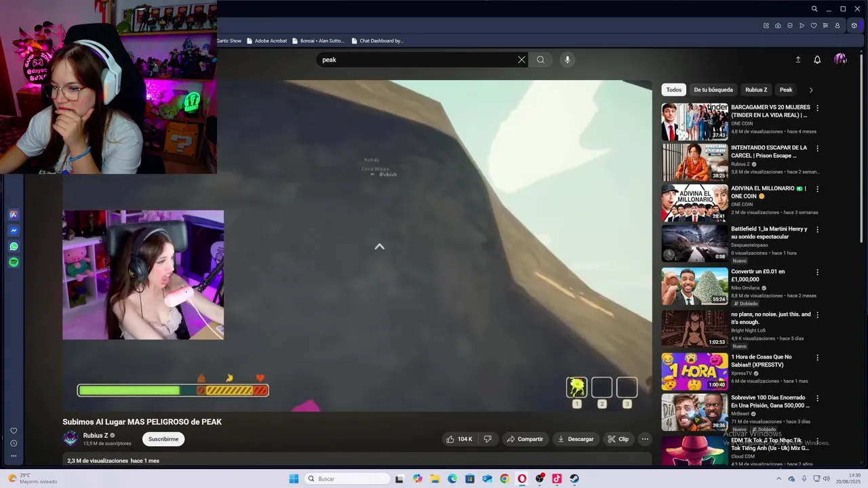Image resolution: width=868 pixels, height=488 pixels.
Task: Share the video via Compartir
Action: (524, 439)
